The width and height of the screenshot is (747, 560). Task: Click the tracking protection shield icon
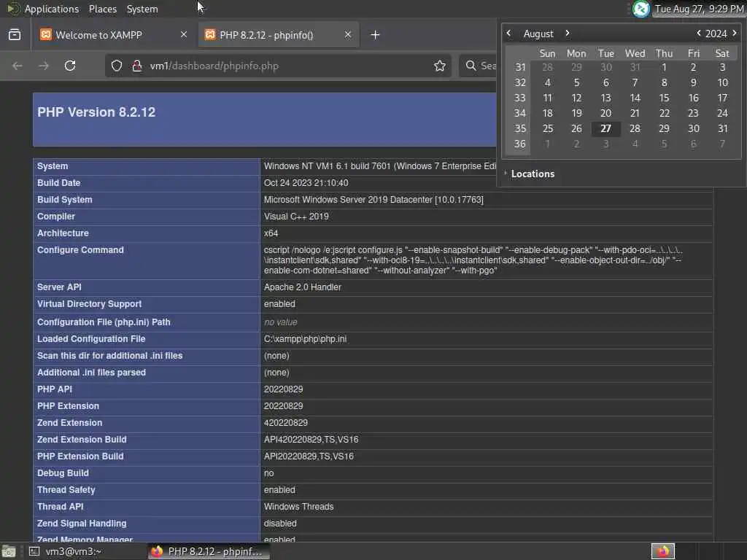coord(117,66)
